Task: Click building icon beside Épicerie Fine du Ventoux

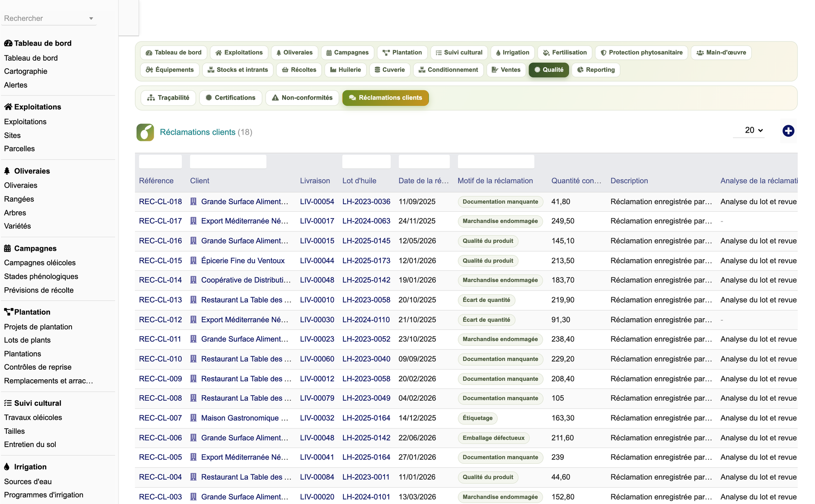Action: coord(193,260)
